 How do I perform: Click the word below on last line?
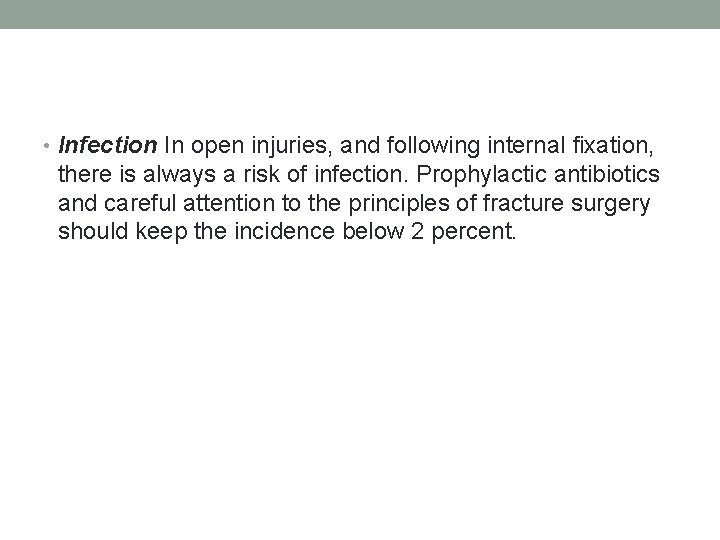tap(373, 231)
